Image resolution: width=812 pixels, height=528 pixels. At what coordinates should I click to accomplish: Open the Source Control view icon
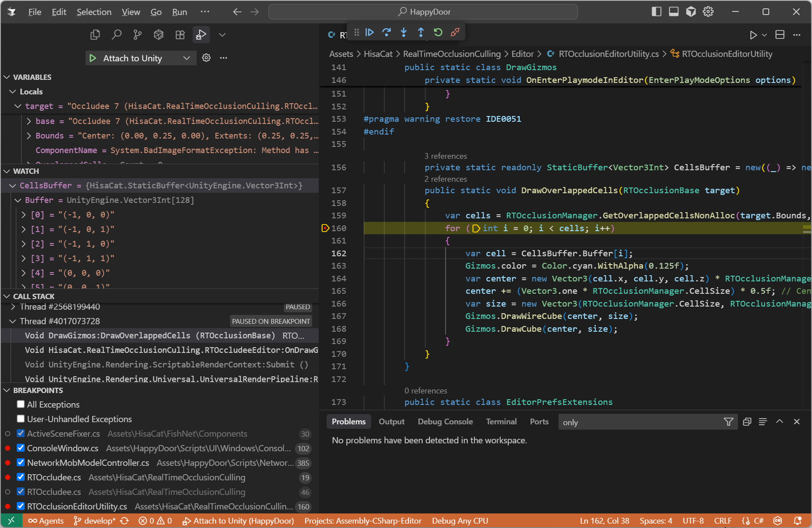point(138,35)
